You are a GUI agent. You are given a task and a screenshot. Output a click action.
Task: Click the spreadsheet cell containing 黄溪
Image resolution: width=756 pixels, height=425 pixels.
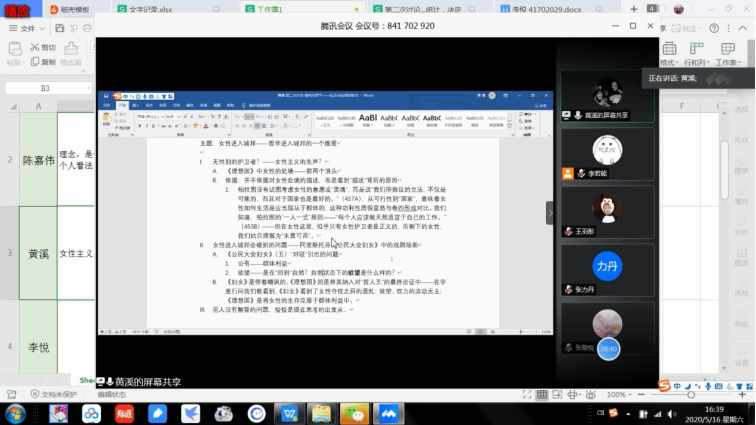38,253
